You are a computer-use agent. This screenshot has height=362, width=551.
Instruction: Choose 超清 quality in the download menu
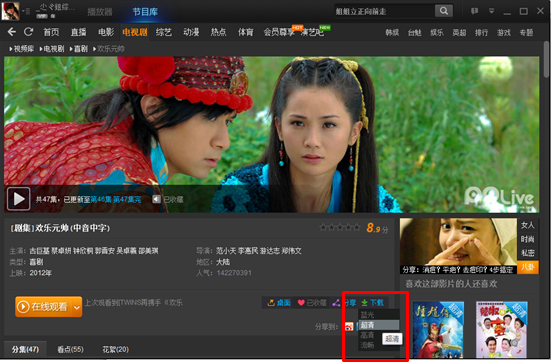coord(379,325)
